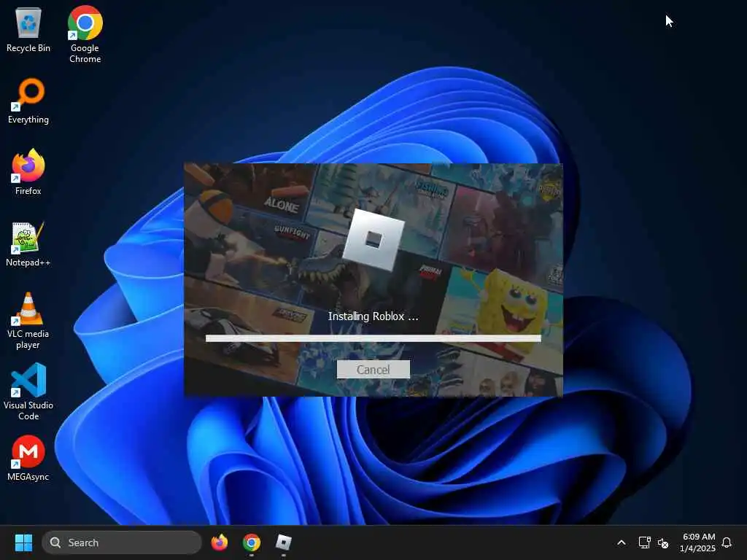This screenshot has height=560, width=747.
Task: Select the Notepad++ desktop shortcut
Action: (x=28, y=244)
